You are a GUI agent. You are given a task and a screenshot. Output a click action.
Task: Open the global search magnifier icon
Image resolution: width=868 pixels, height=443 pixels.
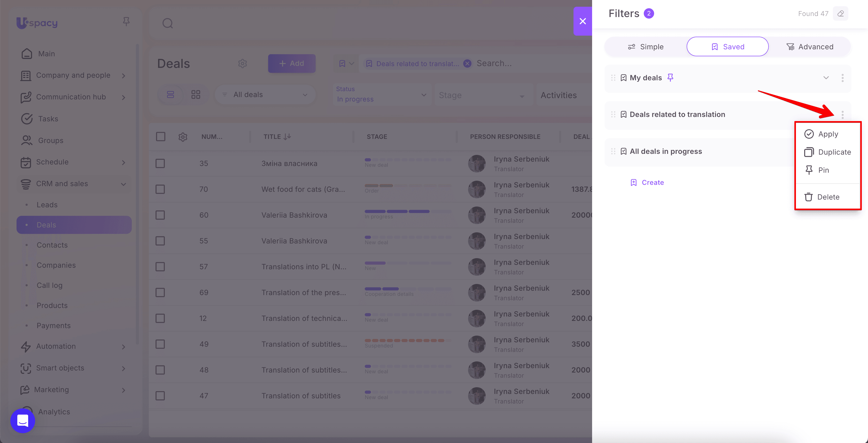point(167,23)
